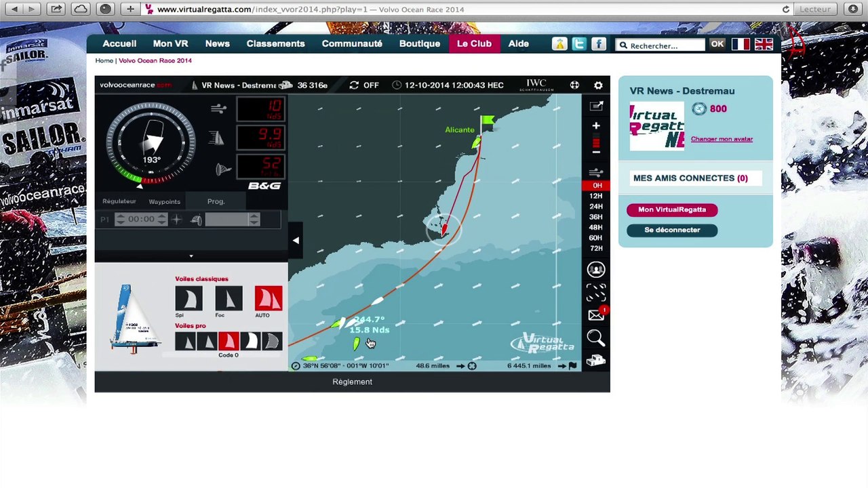
Task: Click the Mon VirtualRegatta button
Action: click(672, 209)
